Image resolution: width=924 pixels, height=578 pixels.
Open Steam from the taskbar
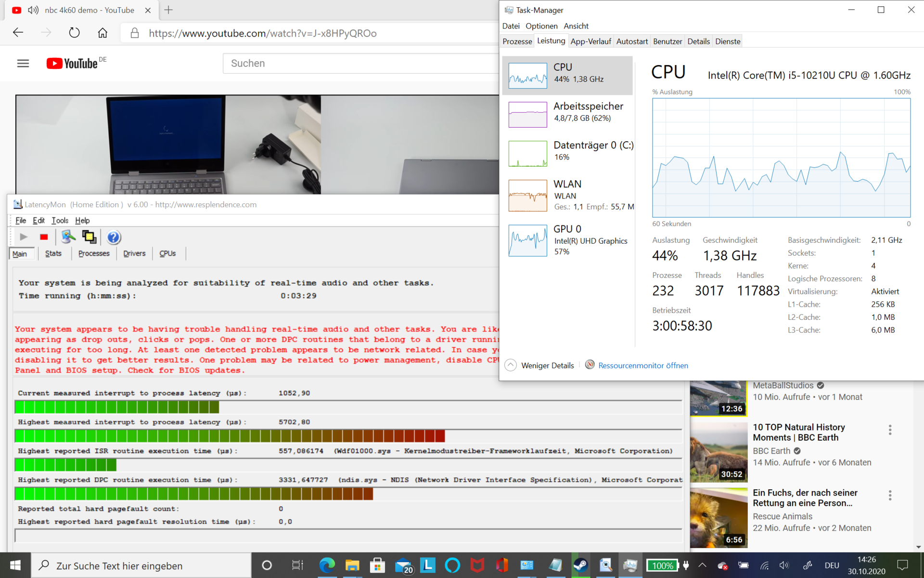(x=580, y=565)
